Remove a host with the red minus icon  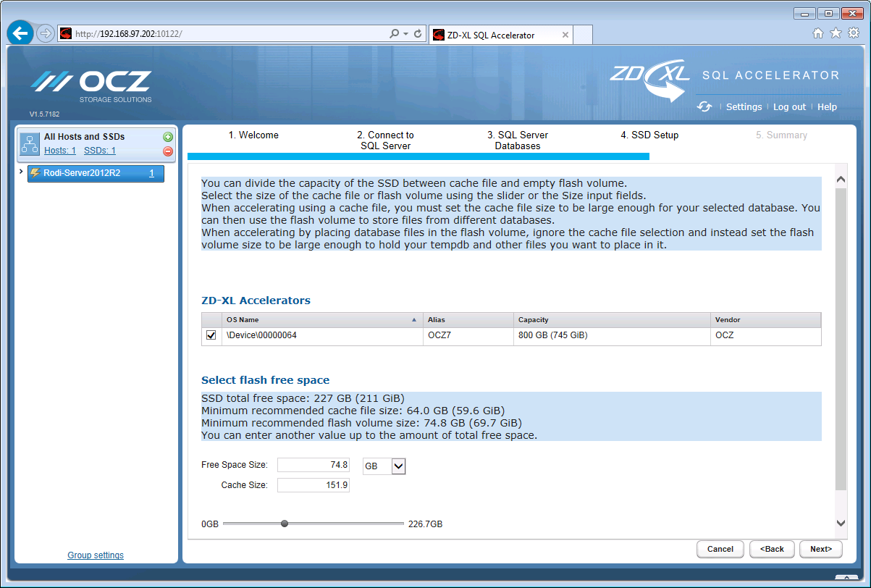click(168, 151)
